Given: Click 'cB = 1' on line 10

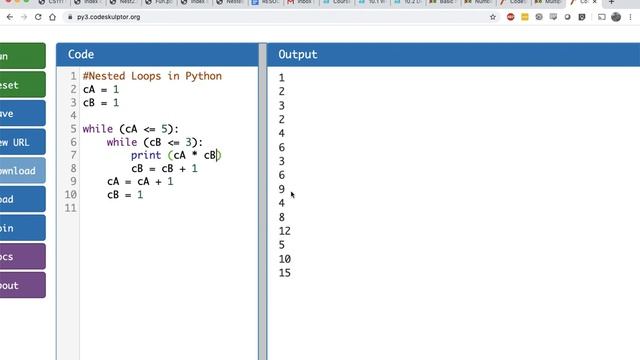Looking at the screenshot, I should pyautogui.click(x=125, y=195).
